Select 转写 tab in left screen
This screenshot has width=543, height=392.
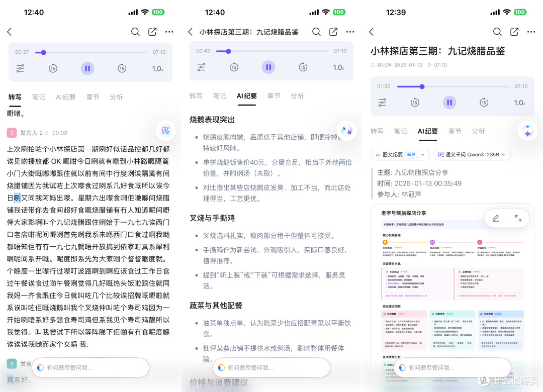pyautogui.click(x=15, y=97)
